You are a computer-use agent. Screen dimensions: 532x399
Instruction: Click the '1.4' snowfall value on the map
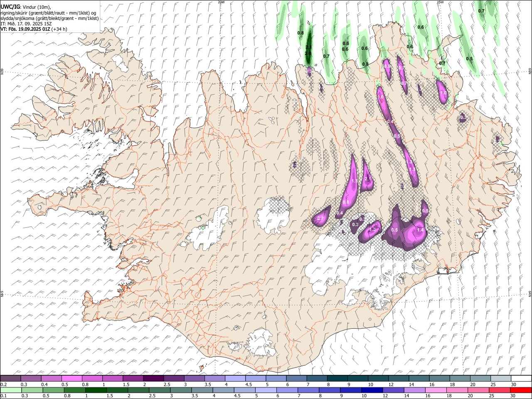[x=420, y=230]
